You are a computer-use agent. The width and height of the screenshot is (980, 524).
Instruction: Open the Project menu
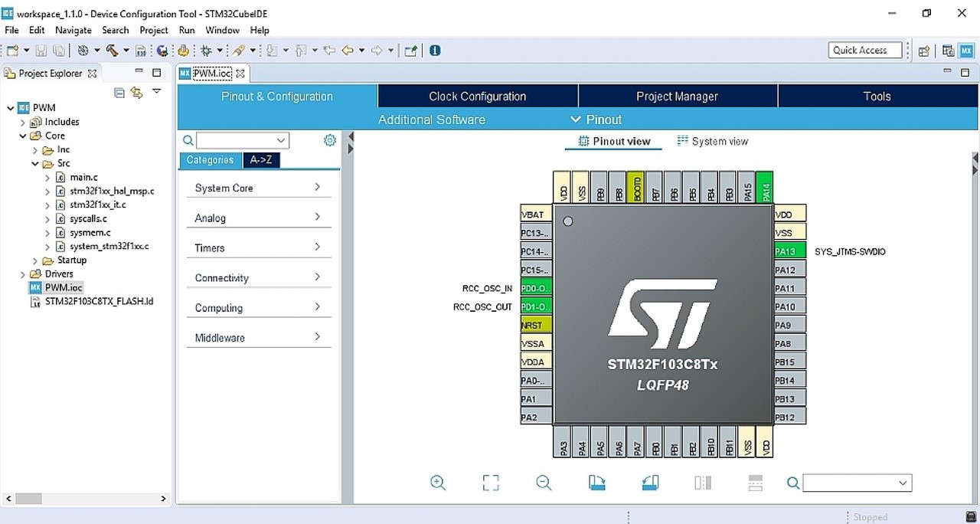point(153,31)
